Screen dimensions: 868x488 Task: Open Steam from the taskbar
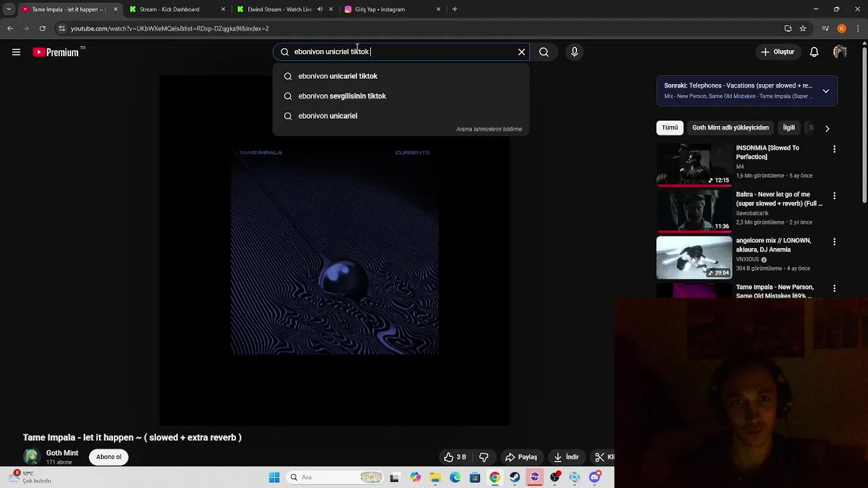tap(515, 477)
